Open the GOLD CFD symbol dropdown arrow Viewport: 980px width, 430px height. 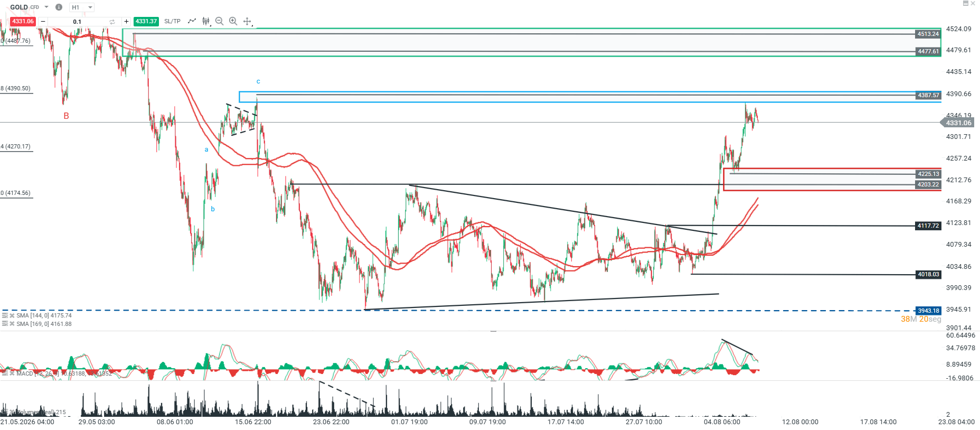pyautogui.click(x=46, y=7)
